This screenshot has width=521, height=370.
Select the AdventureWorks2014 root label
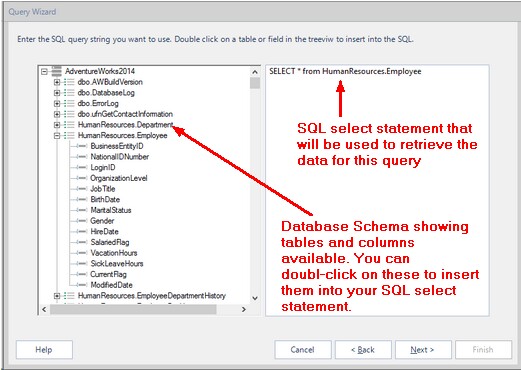pos(100,71)
